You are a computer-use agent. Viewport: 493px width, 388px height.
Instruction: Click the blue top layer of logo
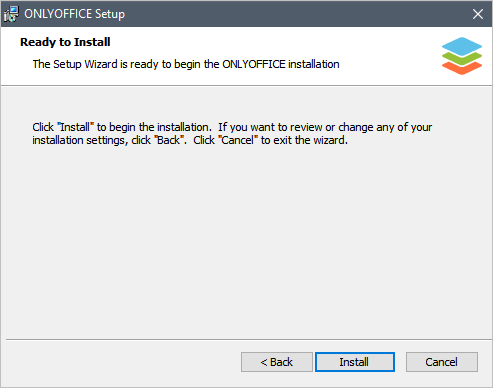point(462,45)
